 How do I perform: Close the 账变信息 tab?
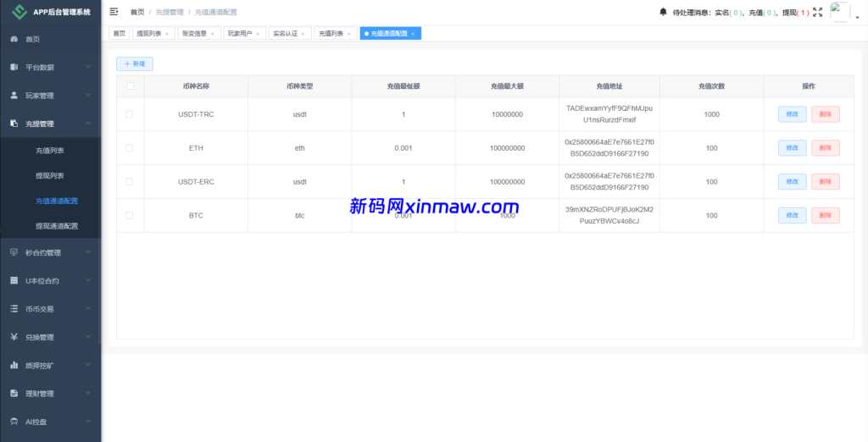pos(212,34)
